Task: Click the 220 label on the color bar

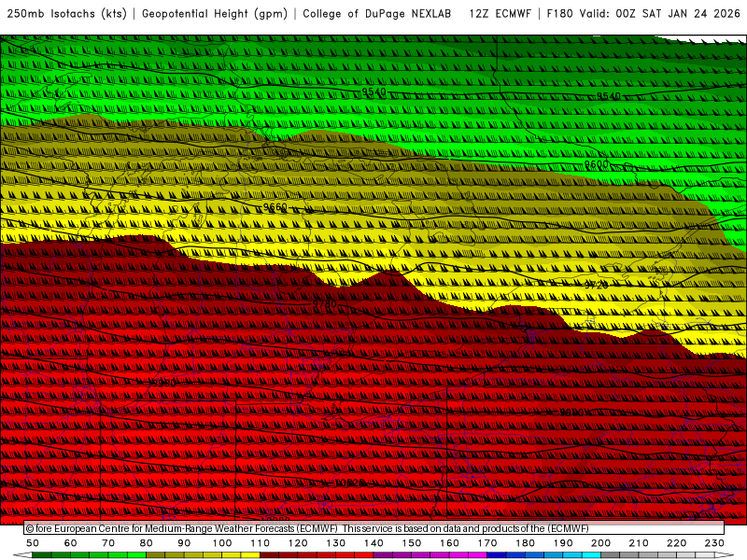Action: 676,543
